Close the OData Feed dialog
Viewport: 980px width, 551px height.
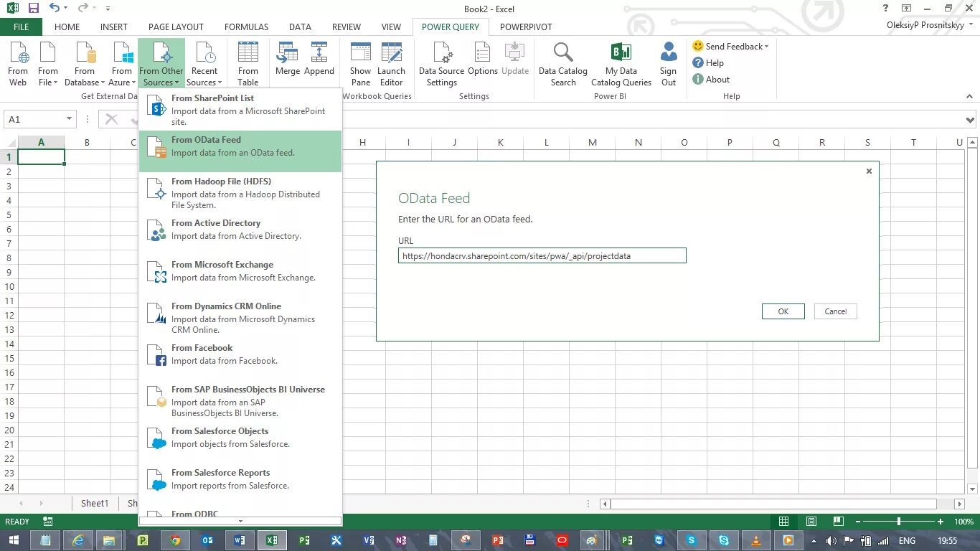pyautogui.click(x=869, y=171)
